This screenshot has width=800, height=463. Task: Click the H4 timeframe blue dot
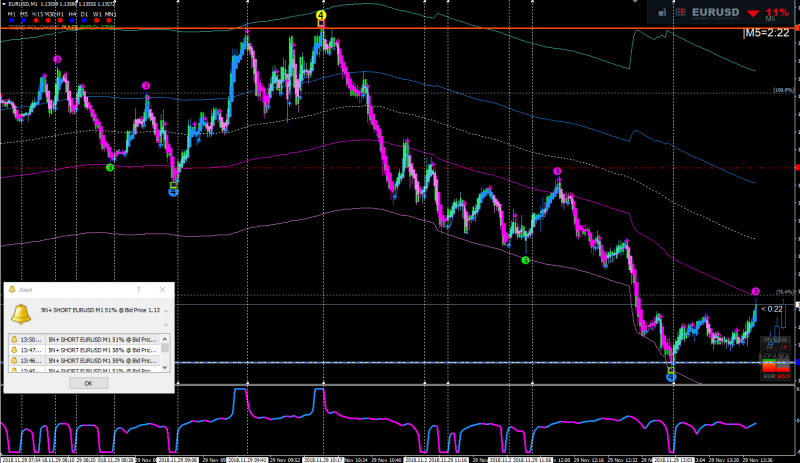72,20
